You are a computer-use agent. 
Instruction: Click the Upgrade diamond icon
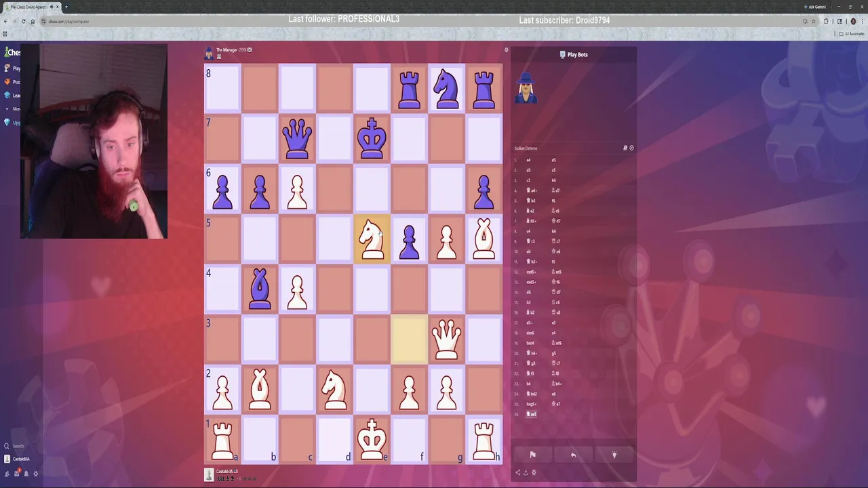(x=7, y=123)
